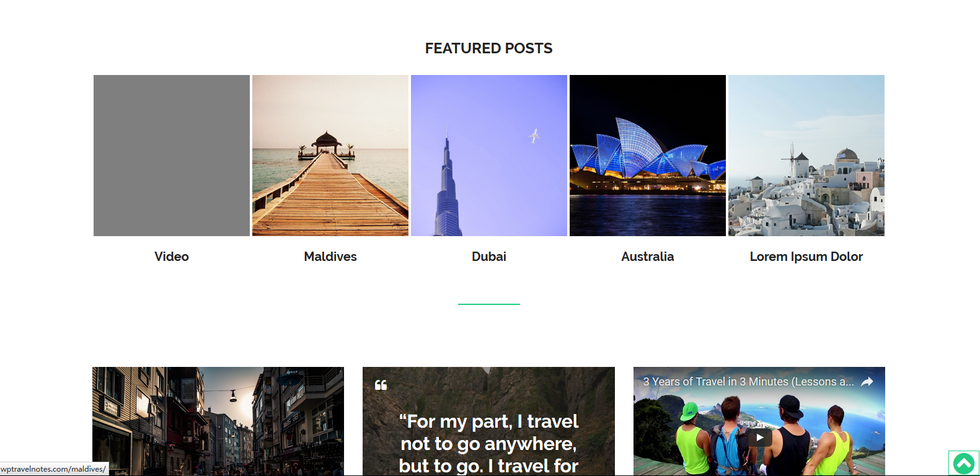Open the Dubai tower thumbnail
Viewport: 980px width, 476px height.
(x=489, y=156)
